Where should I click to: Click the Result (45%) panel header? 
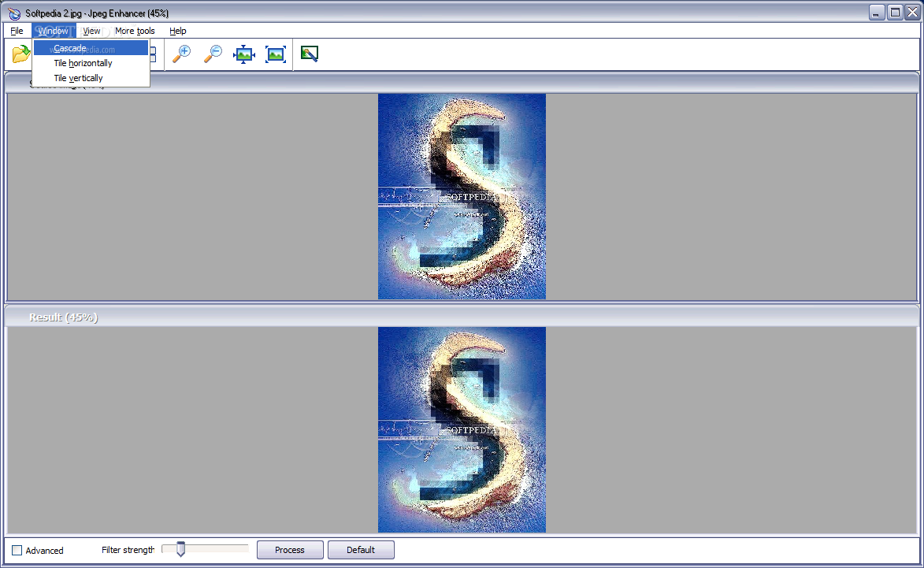pos(462,317)
